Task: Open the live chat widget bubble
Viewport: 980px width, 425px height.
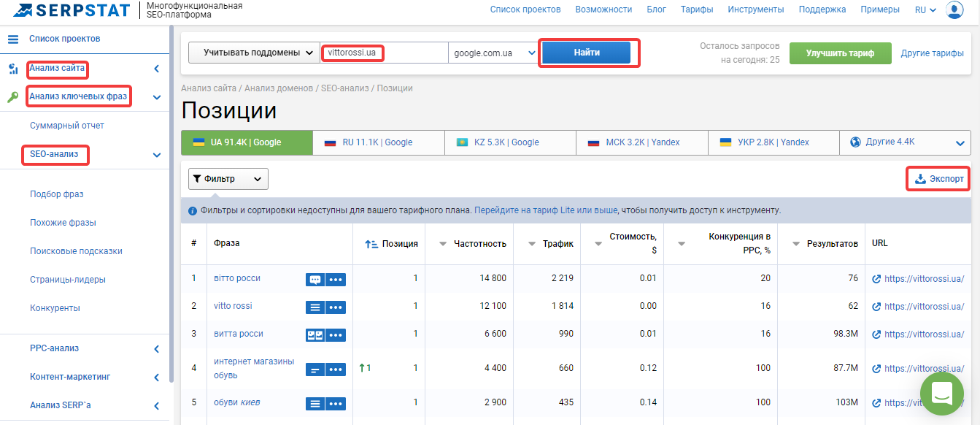Action: [942, 394]
